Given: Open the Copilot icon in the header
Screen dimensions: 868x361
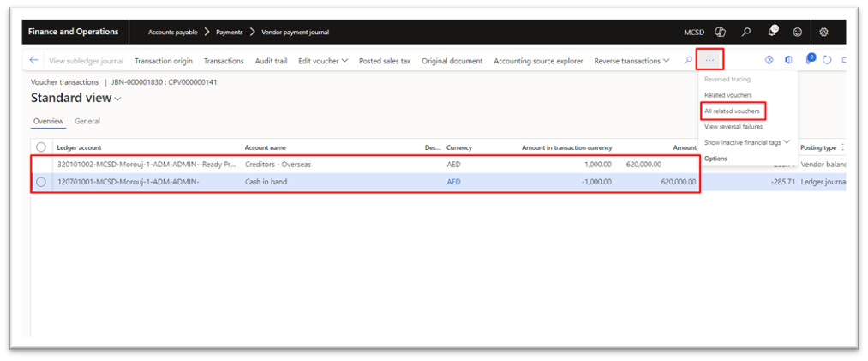Looking at the screenshot, I should point(721,32).
